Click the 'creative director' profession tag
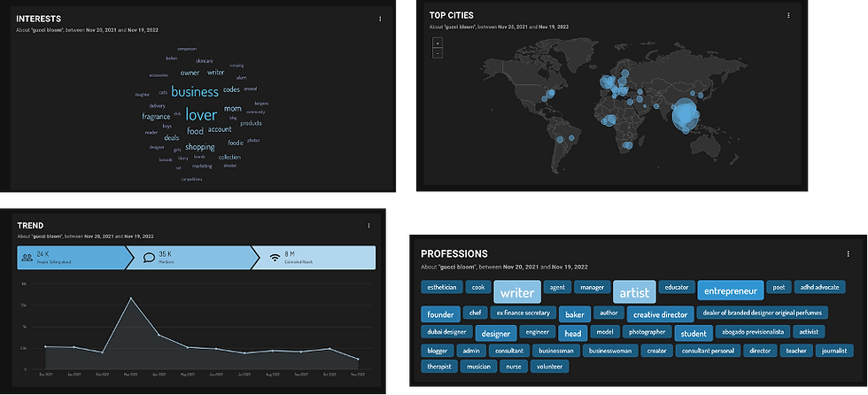The image size is (868, 395). pyautogui.click(x=660, y=314)
